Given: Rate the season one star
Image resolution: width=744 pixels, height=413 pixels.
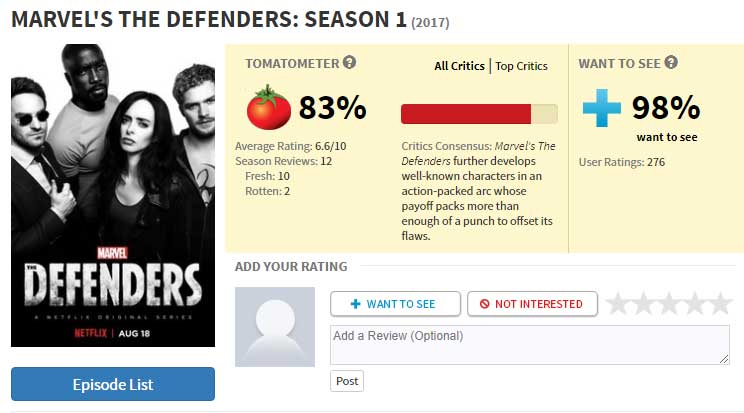Looking at the screenshot, I should (617, 304).
